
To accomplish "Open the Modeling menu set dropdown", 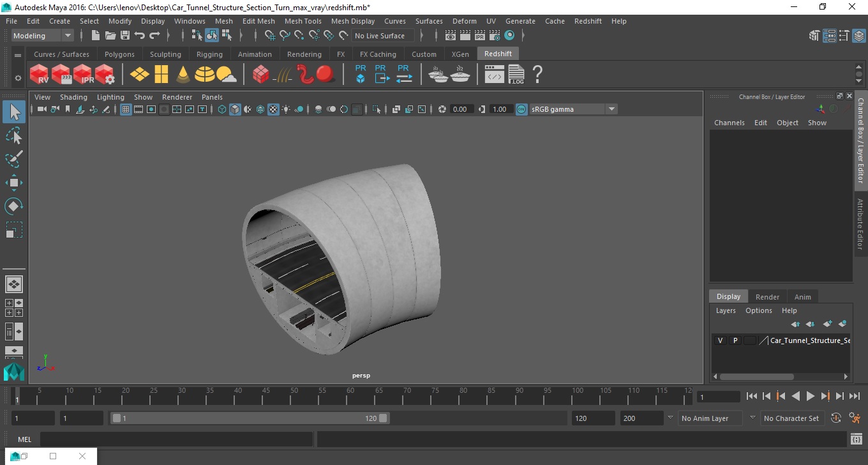I will [x=42, y=36].
